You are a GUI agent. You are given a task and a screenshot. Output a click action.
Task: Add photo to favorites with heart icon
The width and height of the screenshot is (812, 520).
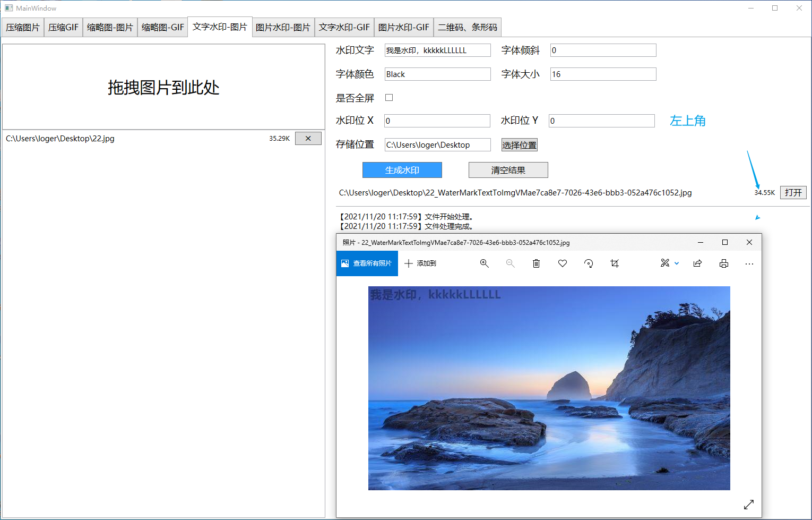[563, 263]
